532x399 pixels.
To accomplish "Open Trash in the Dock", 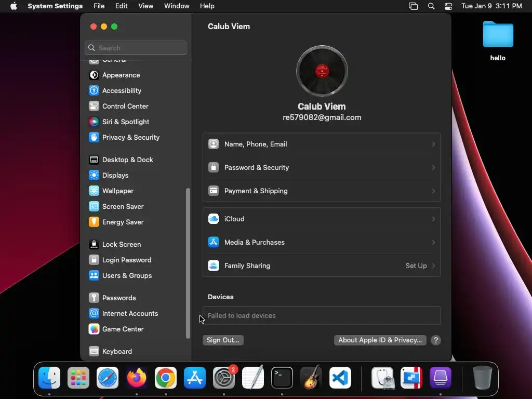I will (x=483, y=378).
